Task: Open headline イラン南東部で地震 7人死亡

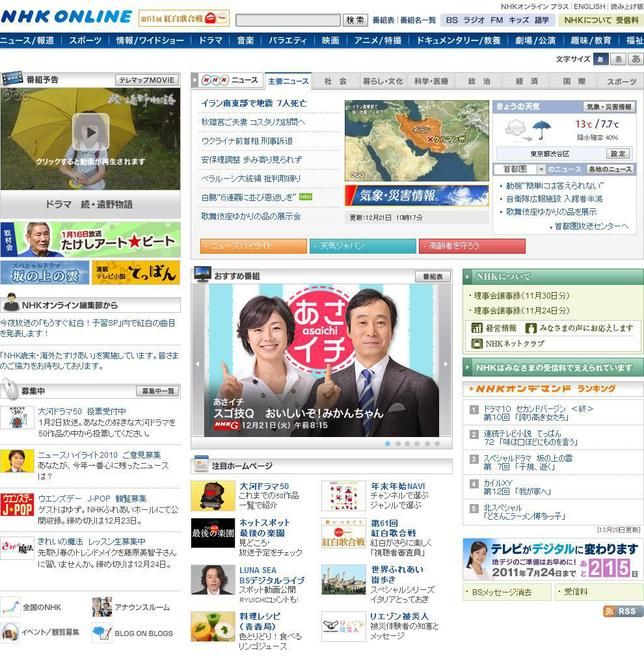Action: tap(254, 103)
